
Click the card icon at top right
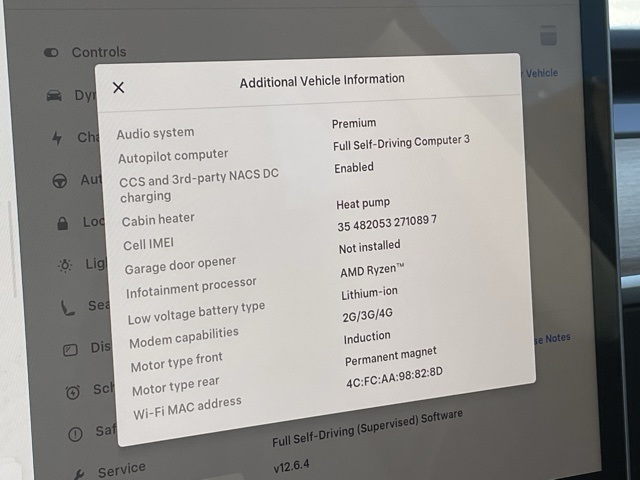coord(548,35)
